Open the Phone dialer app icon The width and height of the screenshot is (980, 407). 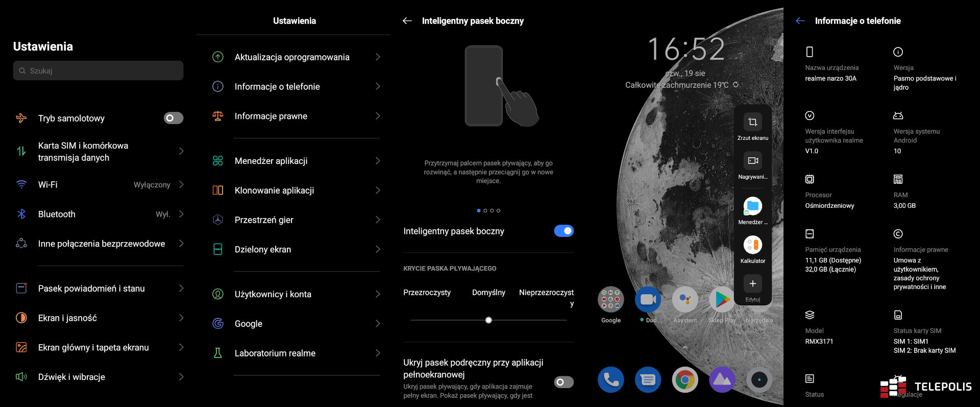(x=611, y=380)
